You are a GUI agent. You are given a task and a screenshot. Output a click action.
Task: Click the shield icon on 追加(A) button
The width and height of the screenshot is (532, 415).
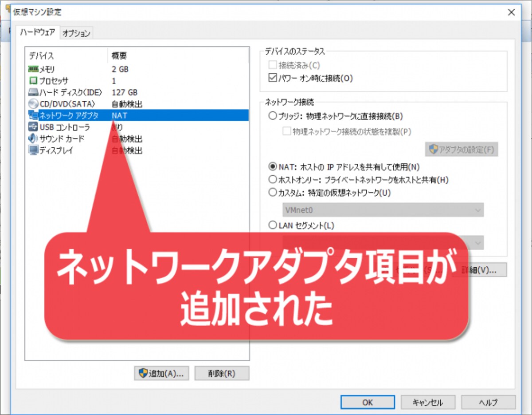click(143, 373)
